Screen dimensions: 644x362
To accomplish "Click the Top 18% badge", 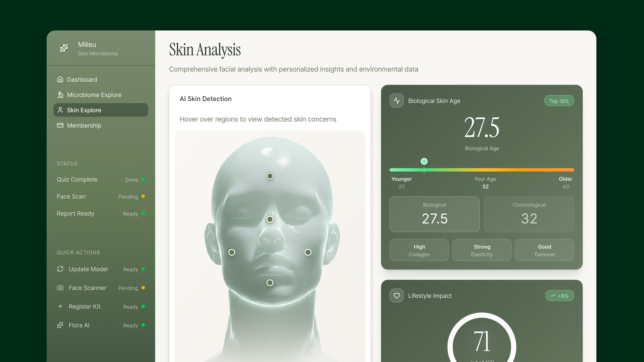I will point(559,101).
